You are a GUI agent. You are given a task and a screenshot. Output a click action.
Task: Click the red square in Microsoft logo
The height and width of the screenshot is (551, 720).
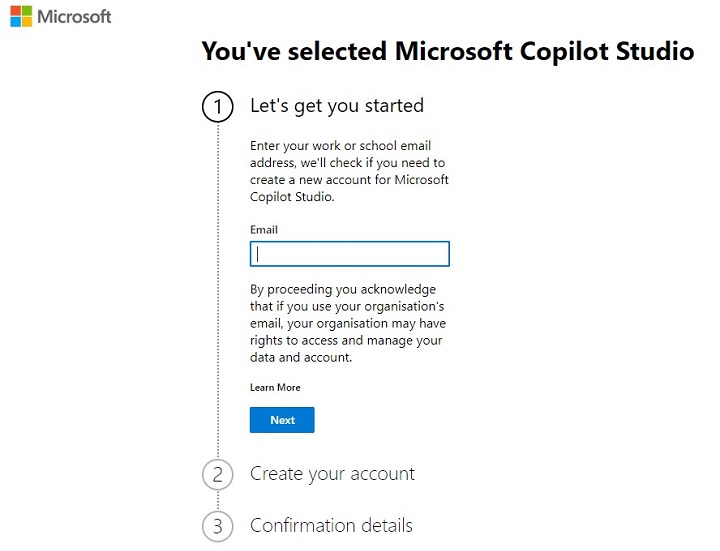point(14,11)
